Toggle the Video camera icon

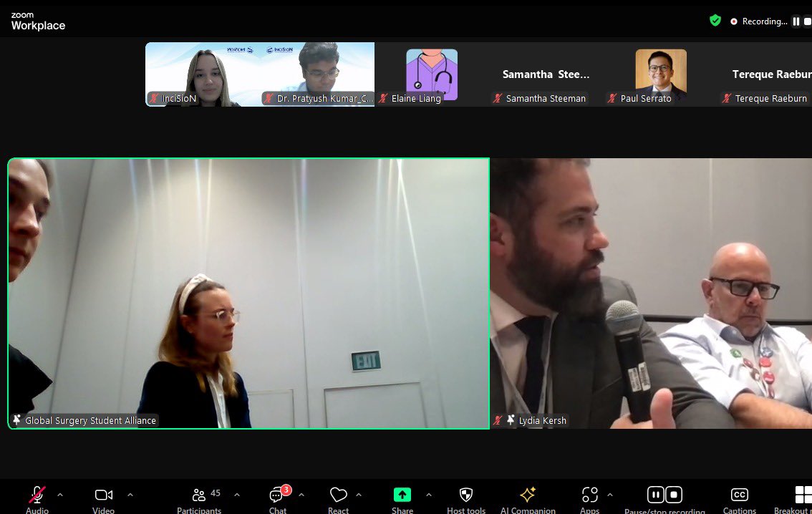(104, 495)
